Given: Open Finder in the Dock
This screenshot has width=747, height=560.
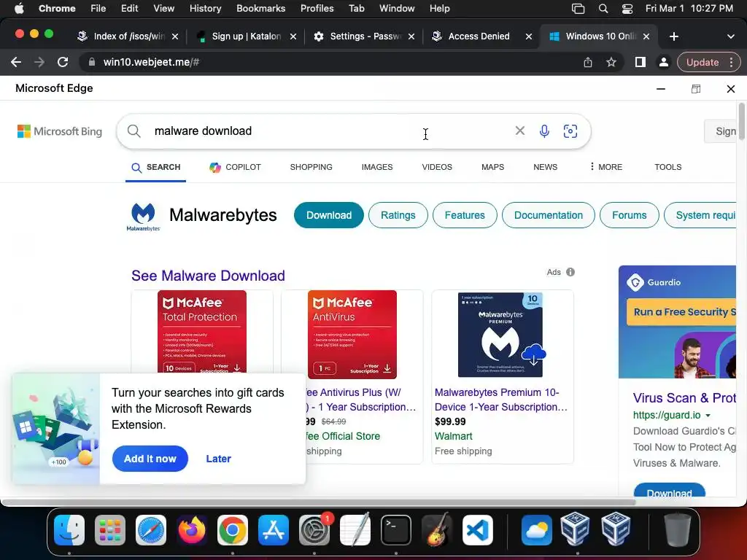Looking at the screenshot, I should 69,530.
